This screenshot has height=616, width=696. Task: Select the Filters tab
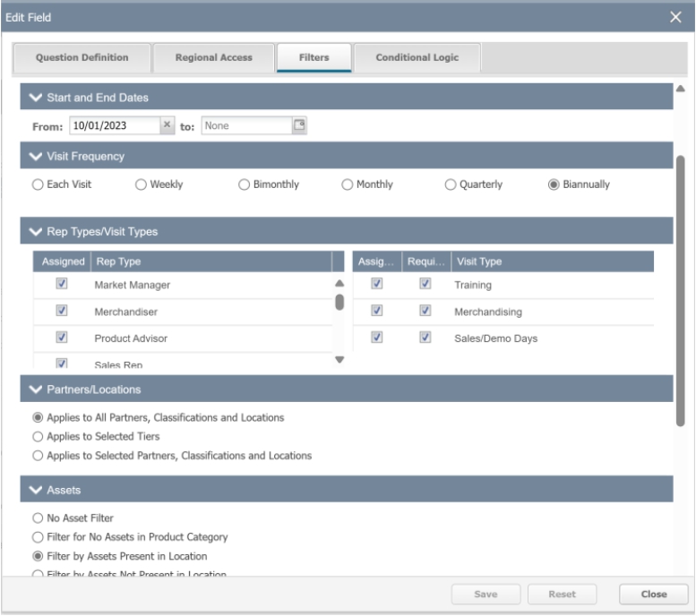(x=314, y=57)
